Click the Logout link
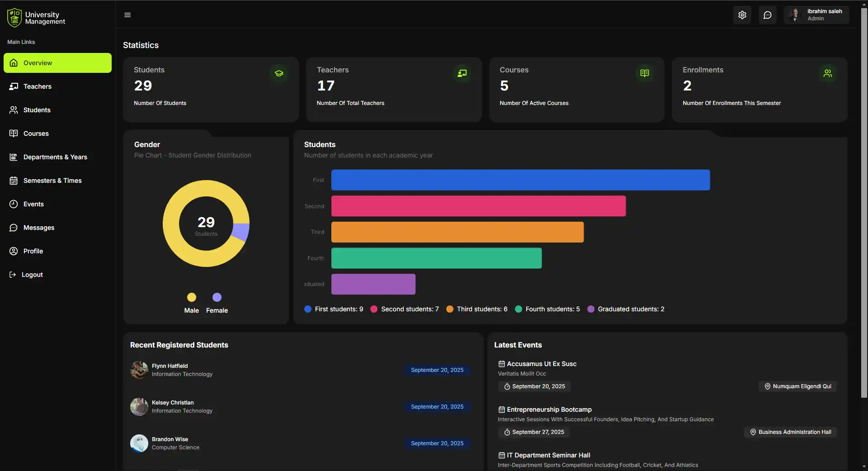Screen dimensions: 868x471 [32, 274]
